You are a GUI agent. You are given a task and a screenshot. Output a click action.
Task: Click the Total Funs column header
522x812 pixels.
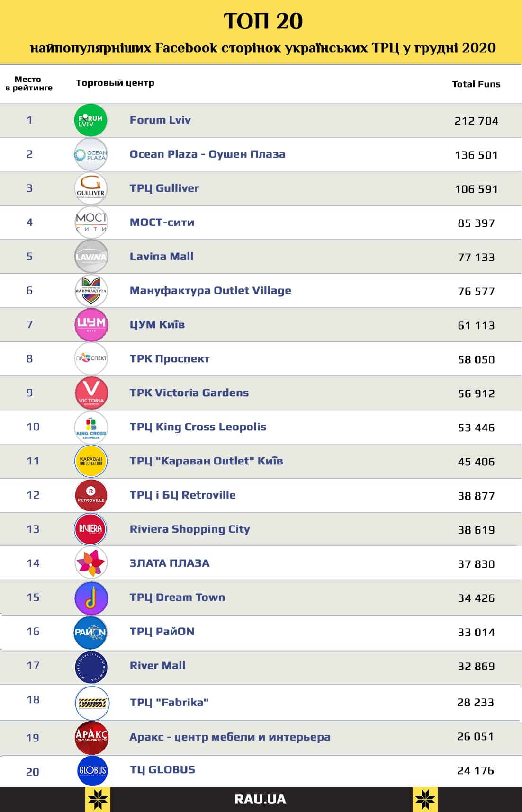tap(476, 84)
